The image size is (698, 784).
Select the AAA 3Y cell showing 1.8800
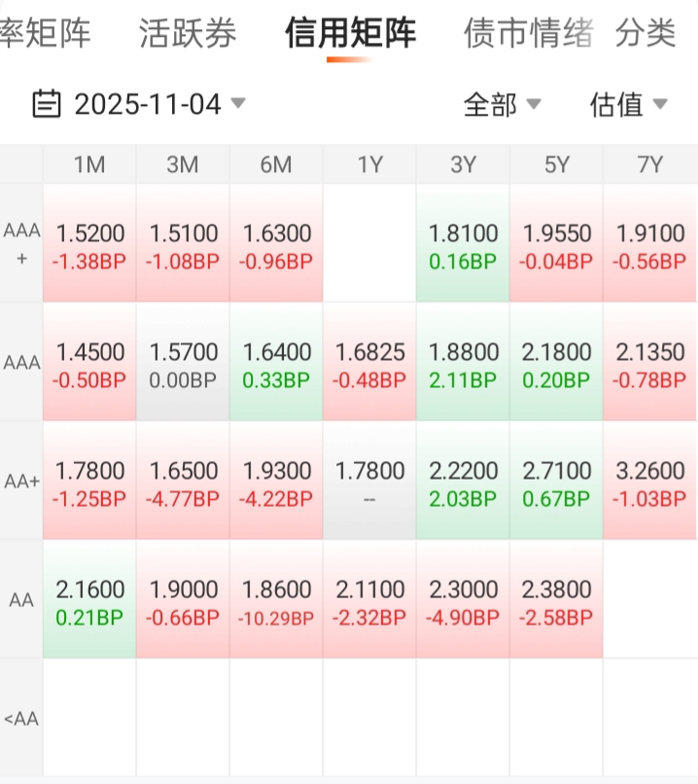(x=463, y=364)
